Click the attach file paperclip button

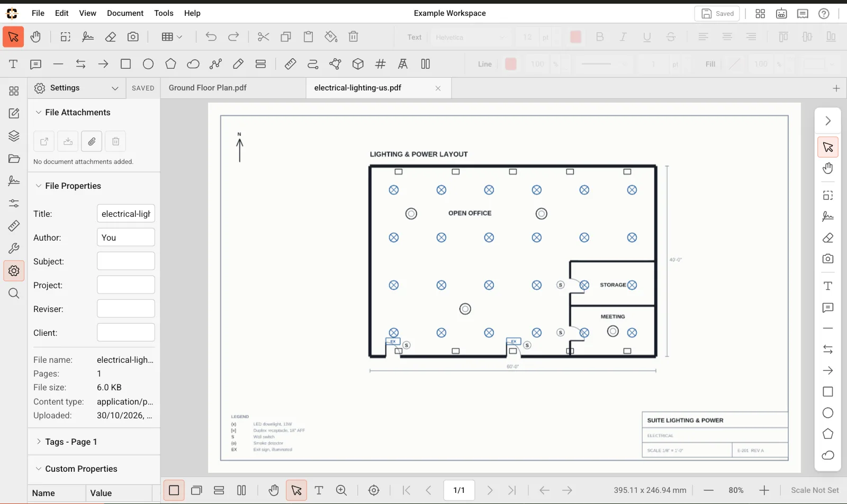(92, 141)
